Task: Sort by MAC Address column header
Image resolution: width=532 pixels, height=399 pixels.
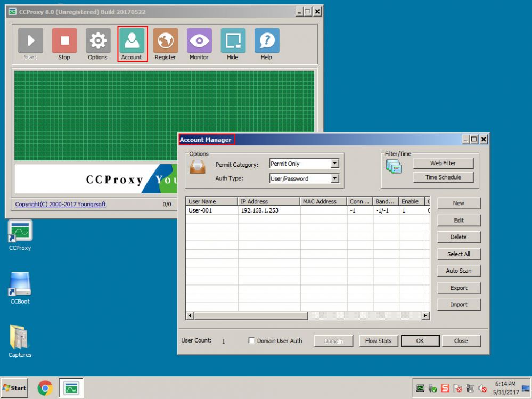Action: tap(323, 201)
